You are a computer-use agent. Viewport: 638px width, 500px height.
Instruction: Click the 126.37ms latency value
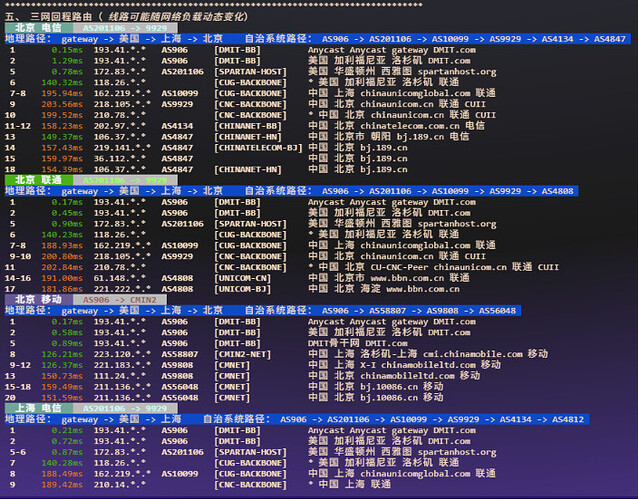(62, 365)
